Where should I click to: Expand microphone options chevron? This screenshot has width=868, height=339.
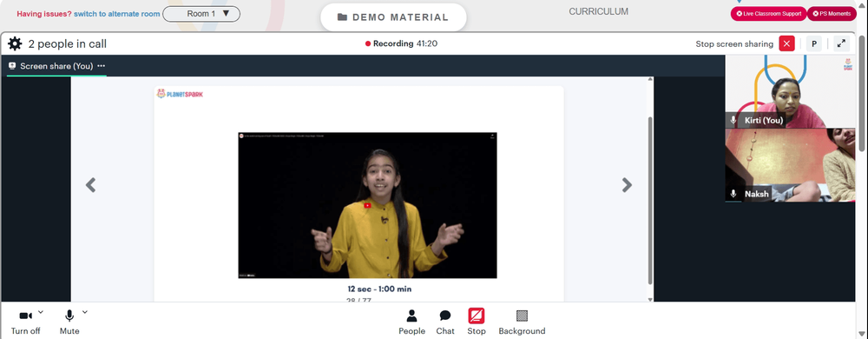pyautogui.click(x=85, y=312)
